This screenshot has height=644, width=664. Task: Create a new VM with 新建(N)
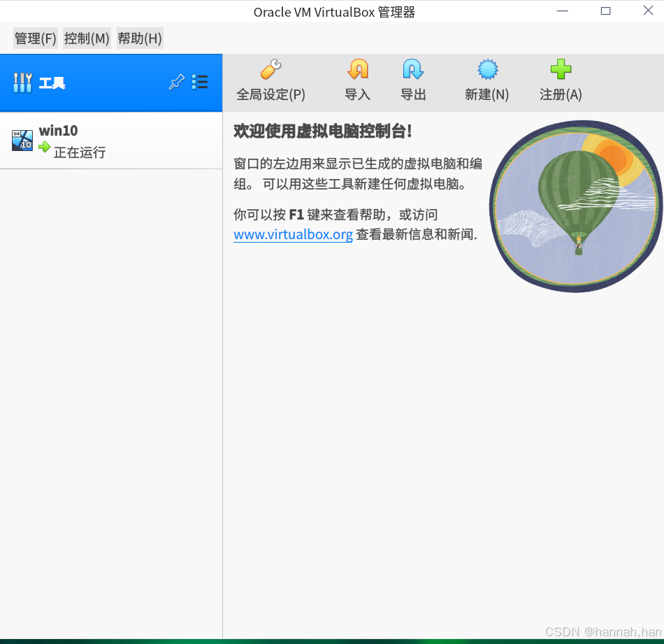point(487,80)
